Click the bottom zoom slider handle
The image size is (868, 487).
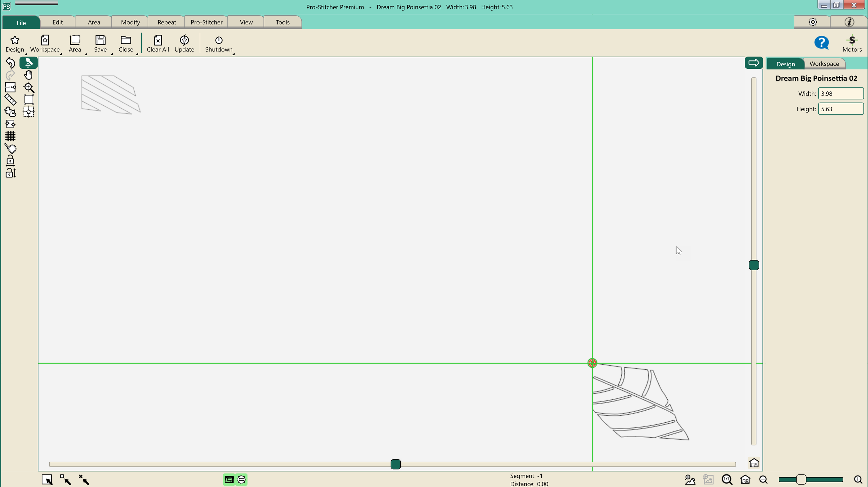801,480
